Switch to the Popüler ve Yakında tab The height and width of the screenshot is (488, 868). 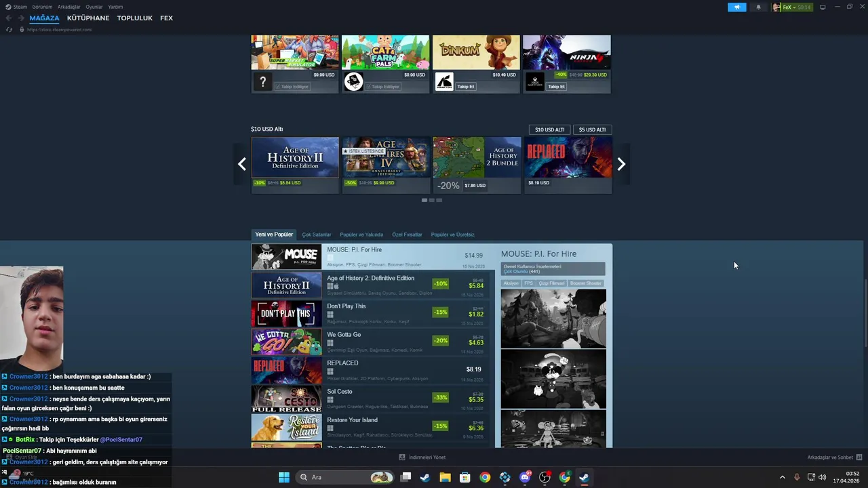tap(361, 235)
